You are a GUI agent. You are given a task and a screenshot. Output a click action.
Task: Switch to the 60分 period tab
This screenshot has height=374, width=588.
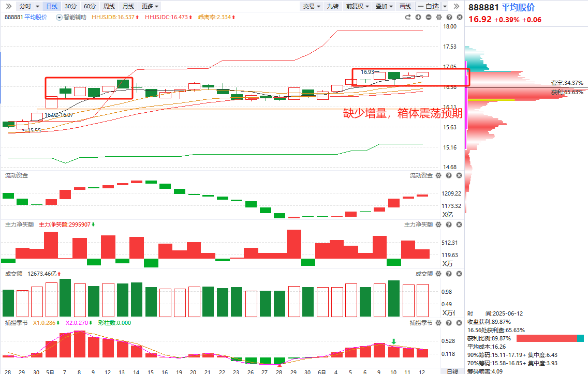tap(90, 6)
